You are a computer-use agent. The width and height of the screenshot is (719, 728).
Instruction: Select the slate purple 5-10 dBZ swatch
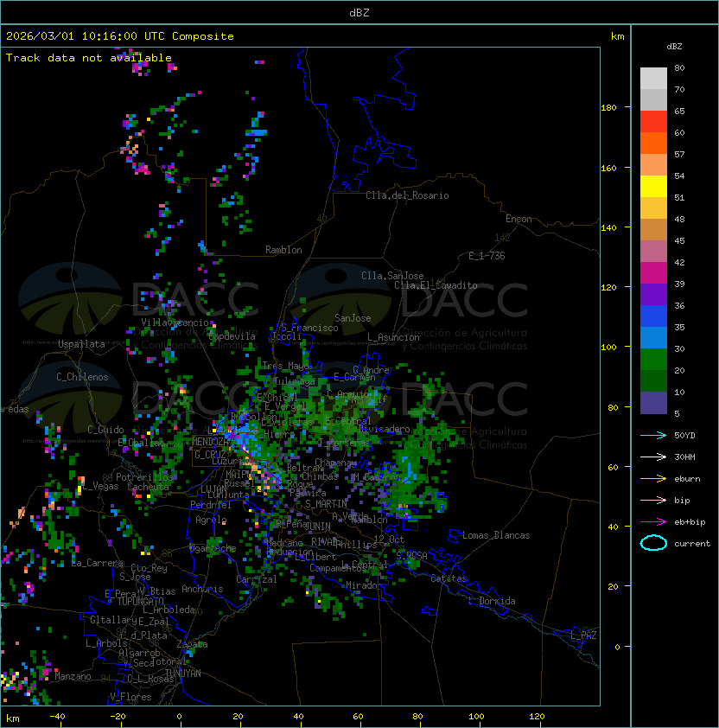pyautogui.click(x=653, y=403)
